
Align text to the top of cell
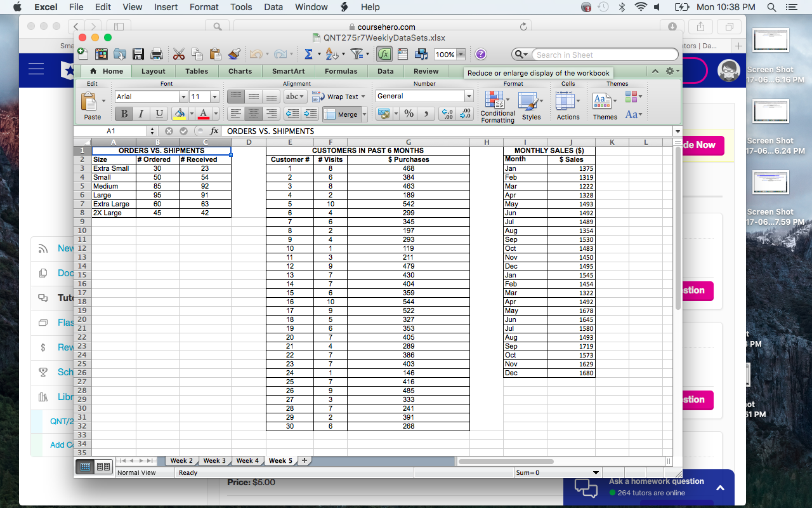(x=236, y=97)
